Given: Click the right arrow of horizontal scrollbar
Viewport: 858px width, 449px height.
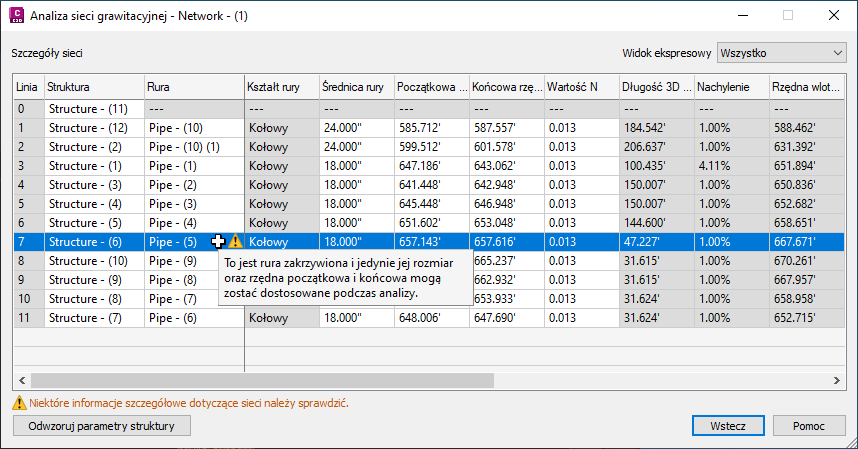Looking at the screenshot, I should coord(836,380).
